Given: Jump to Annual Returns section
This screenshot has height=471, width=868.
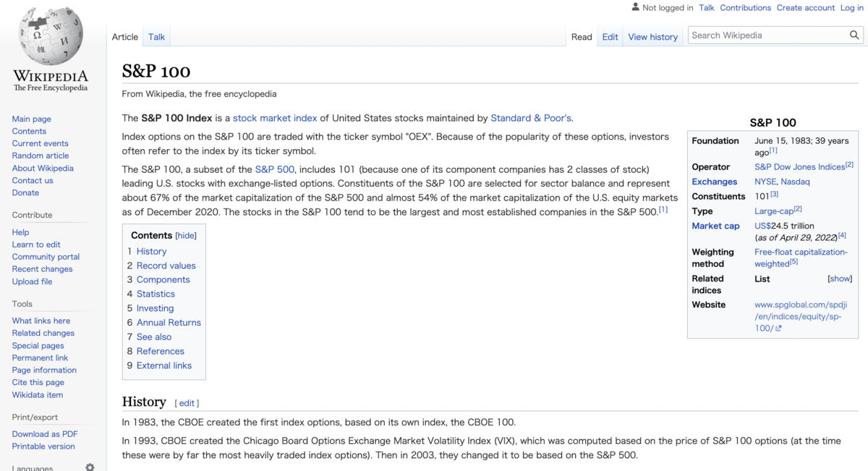Looking at the screenshot, I should click(169, 323).
